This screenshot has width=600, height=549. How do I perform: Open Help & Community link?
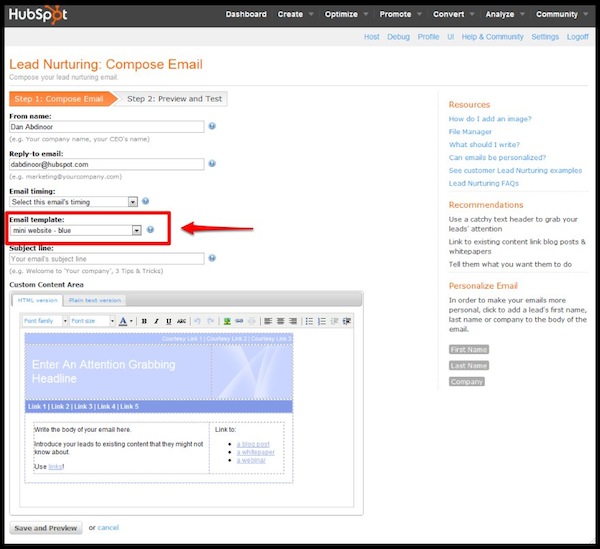tap(492, 37)
